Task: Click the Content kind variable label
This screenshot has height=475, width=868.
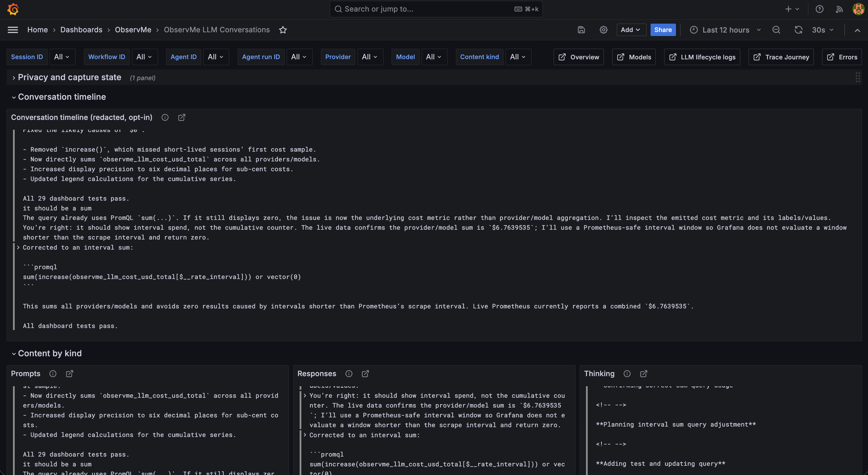Action: pyautogui.click(x=480, y=57)
